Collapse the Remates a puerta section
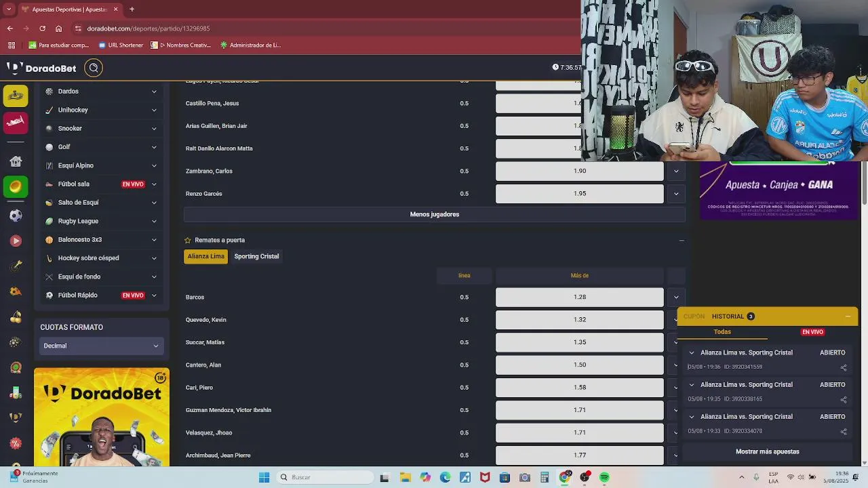Viewport: 868px width, 488px height. point(682,240)
